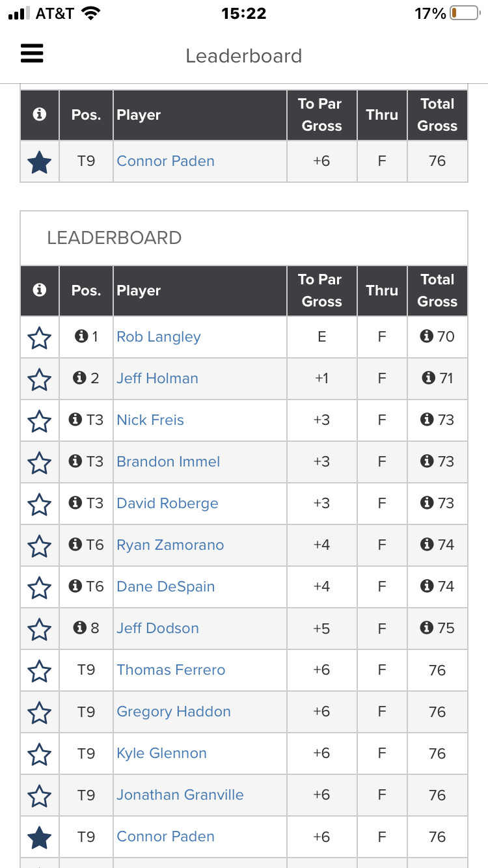The height and width of the screenshot is (868, 488).
Task: Click info icon next to Jeff Dodson's position
Action: (x=80, y=628)
